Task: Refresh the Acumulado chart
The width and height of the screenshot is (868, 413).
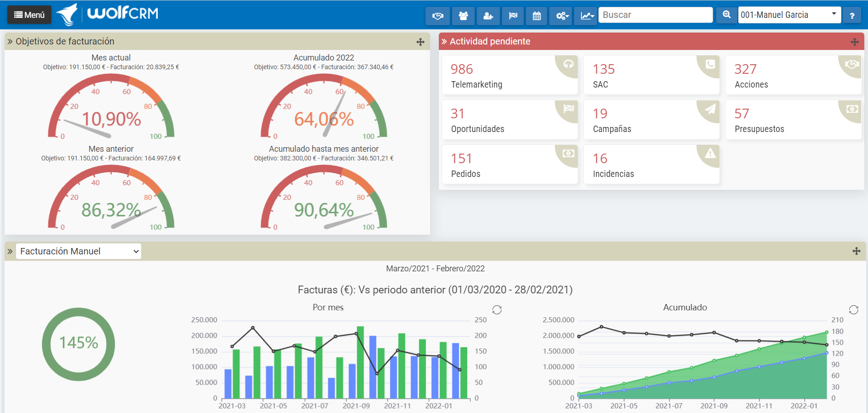Action: [853, 310]
